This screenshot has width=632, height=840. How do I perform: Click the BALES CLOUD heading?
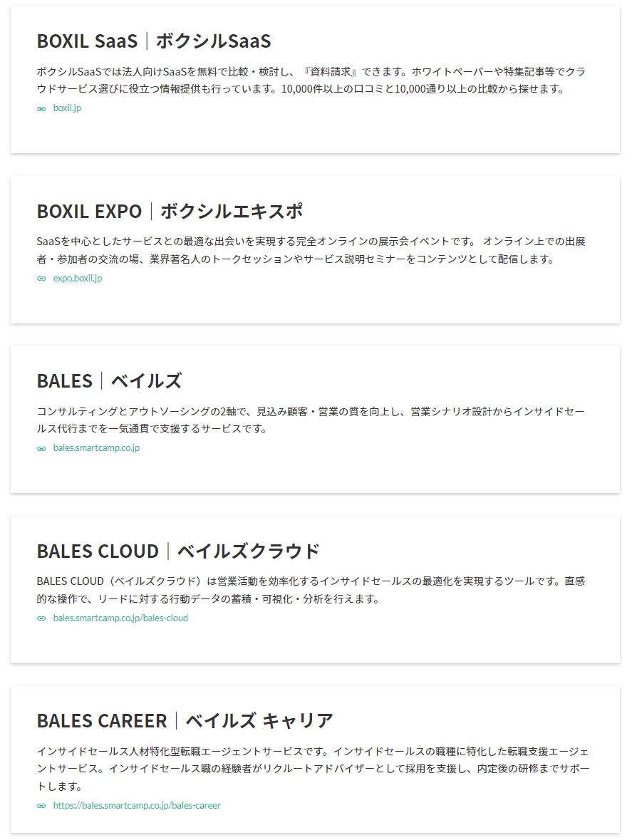(x=178, y=551)
